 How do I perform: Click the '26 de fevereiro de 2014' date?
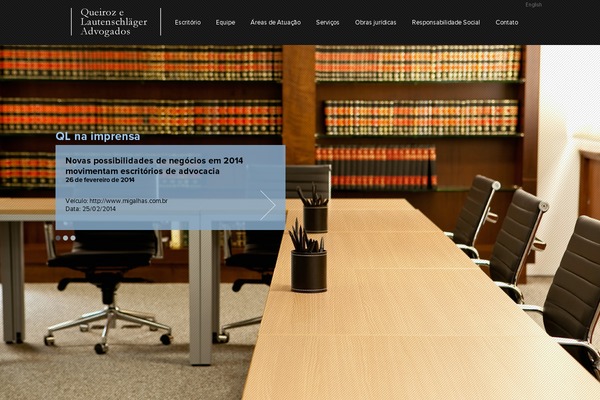(100, 180)
